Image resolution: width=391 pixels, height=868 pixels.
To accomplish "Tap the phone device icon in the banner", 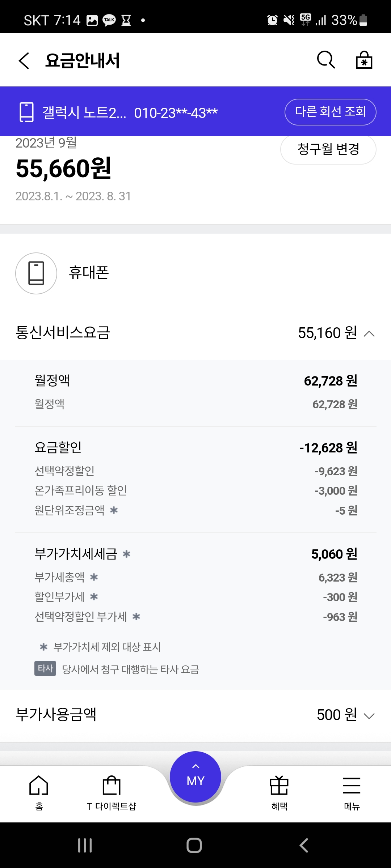I will [26, 112].
